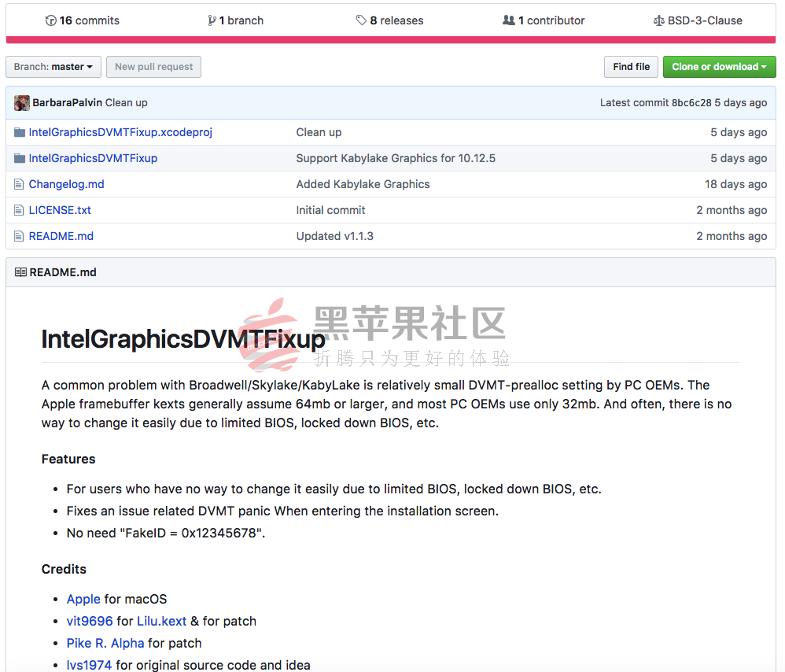The height and width of the screenshot is (672, 785).
Task: Open the LICENSE.txt file
Action: [x=60, y=210]
